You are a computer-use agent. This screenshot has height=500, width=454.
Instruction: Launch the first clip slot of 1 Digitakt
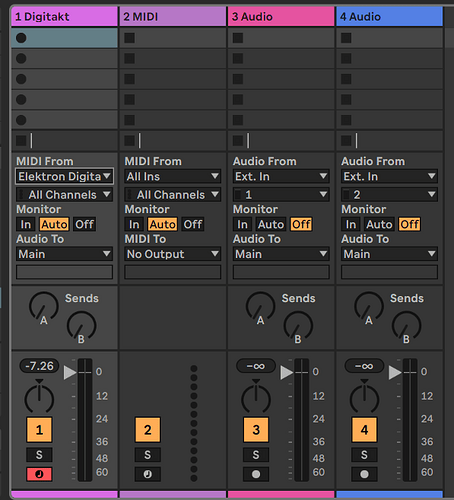[21, 38]
